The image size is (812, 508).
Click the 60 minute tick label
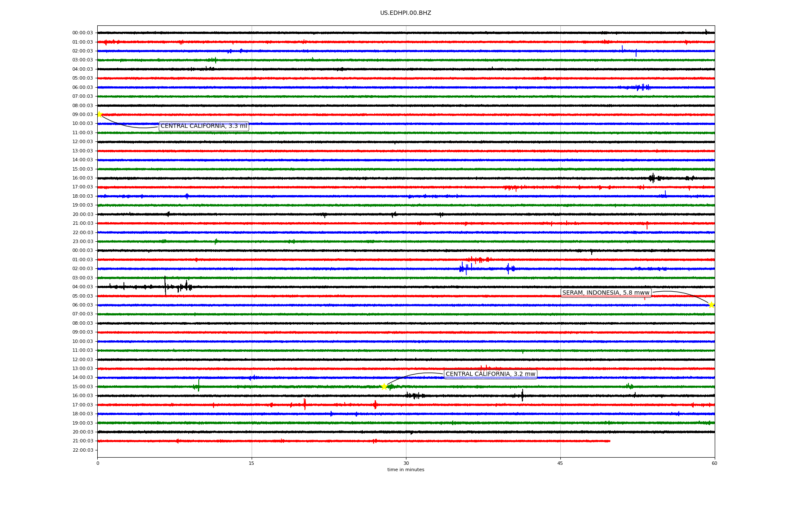click(714, 463)
